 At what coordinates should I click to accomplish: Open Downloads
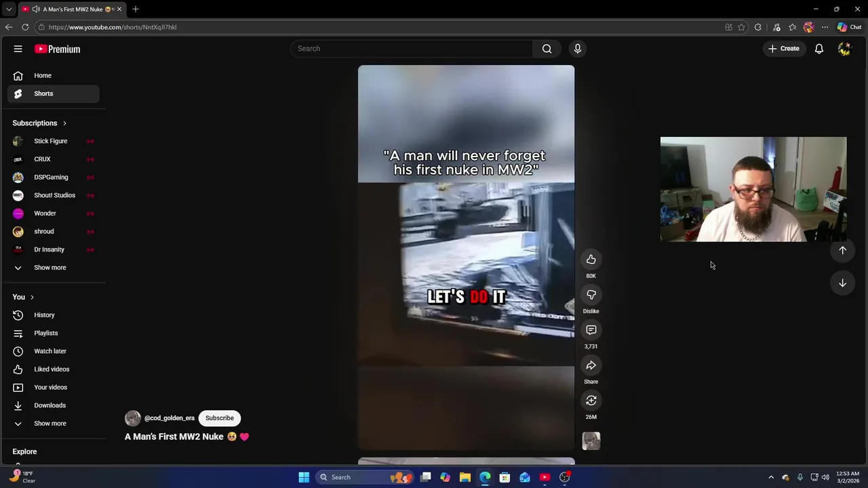pyautogui.click(x=53, y=405)
